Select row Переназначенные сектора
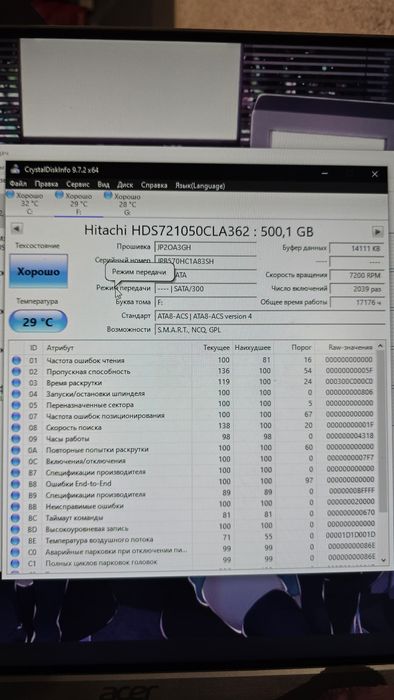394x700 pixels. [x=193, y=404]
